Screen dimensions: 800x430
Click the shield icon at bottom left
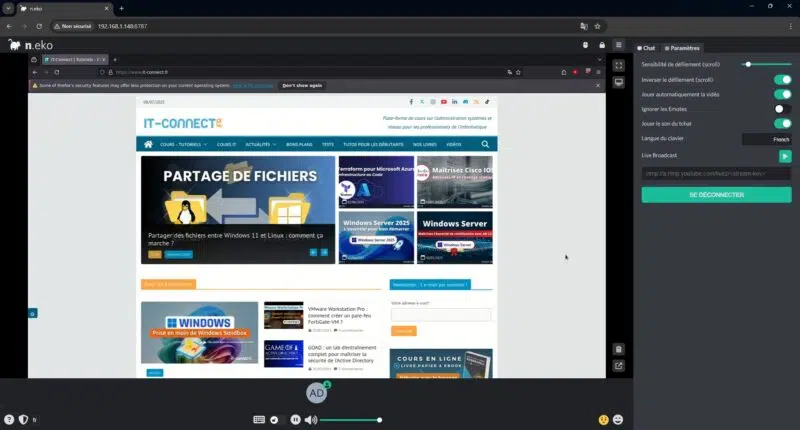23,419
